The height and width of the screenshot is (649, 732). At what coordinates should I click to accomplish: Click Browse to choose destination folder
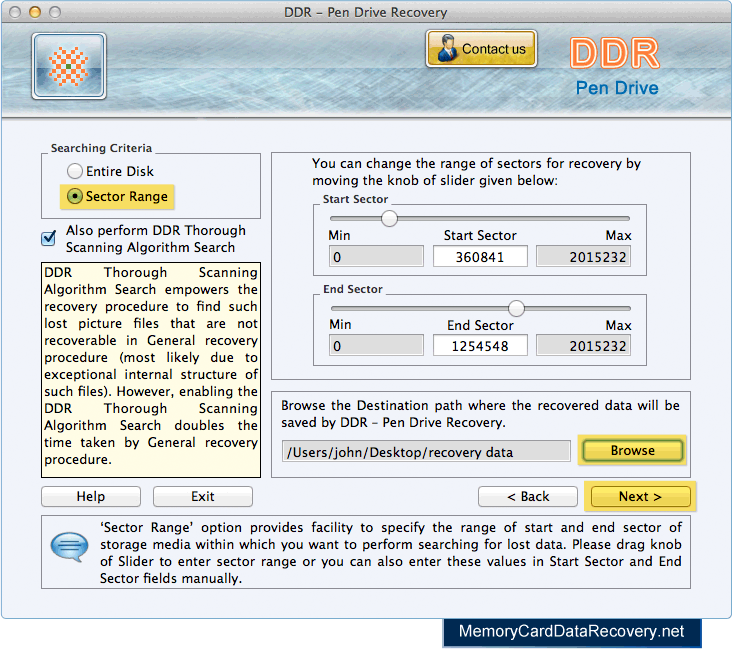click(x=633, y=451)
